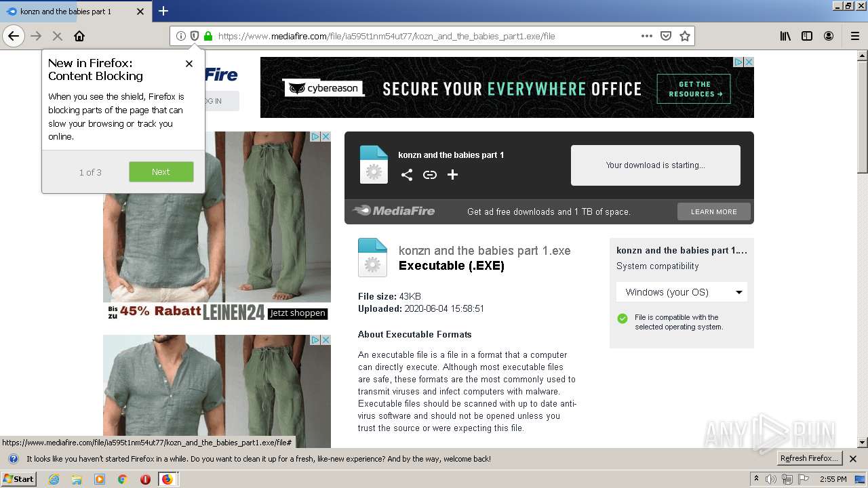This screenshot has height=488, width=868.
Task: Open Firefox account icon
Action: pyautogui.click(x=829, y=36)
